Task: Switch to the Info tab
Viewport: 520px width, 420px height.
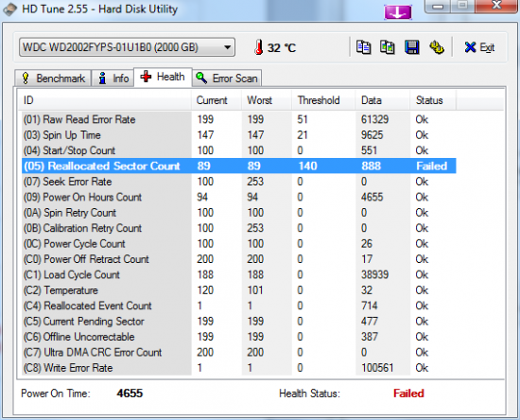Action: coord(113,79)
